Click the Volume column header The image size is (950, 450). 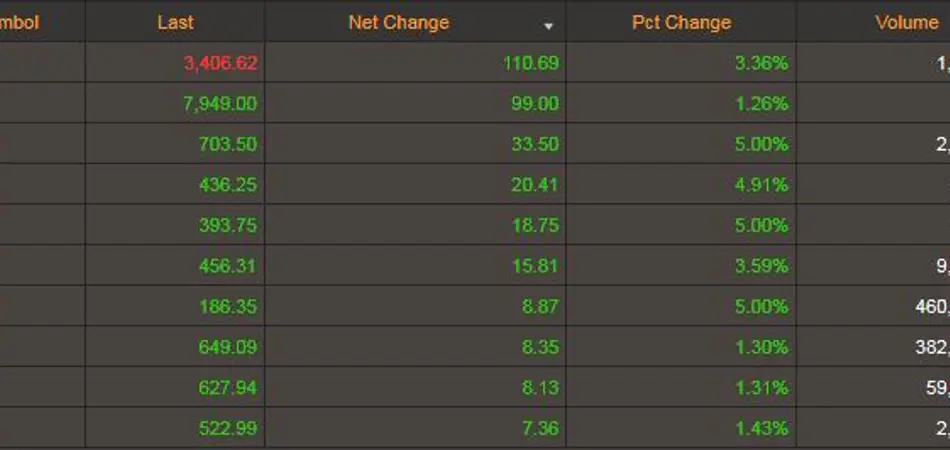pos(906,22)
